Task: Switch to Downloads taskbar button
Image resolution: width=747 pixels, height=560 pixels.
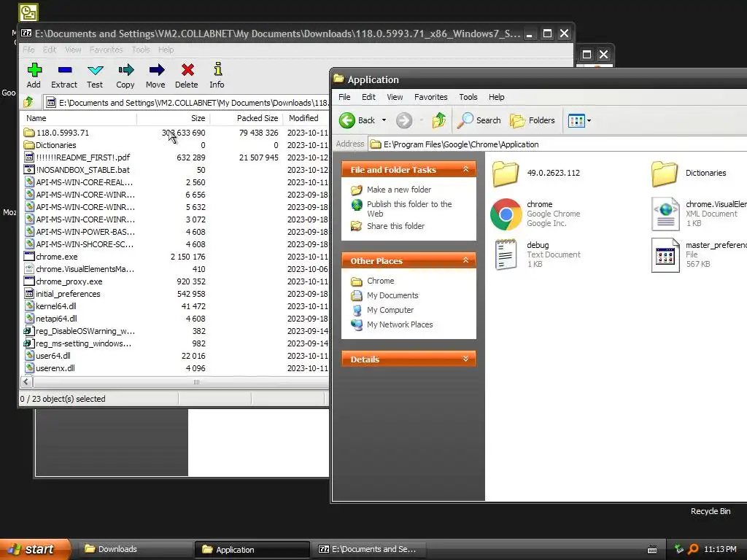Action: 134,549
